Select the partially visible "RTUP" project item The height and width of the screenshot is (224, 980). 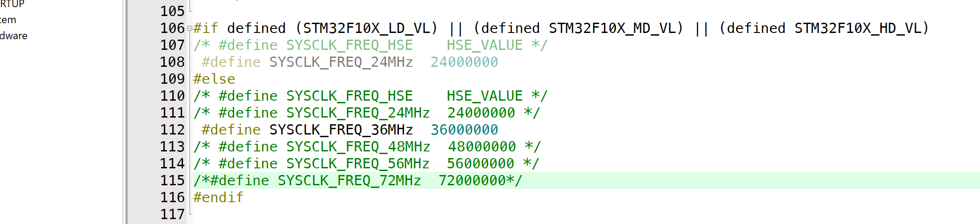pos(12,4)
